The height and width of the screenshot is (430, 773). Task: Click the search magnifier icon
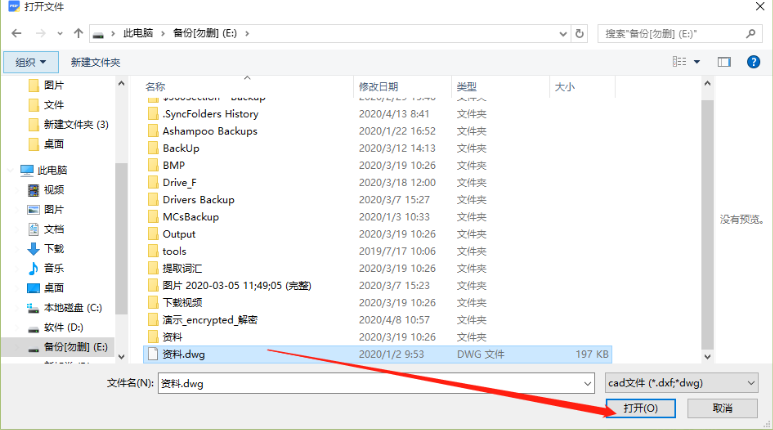(750, 34)
